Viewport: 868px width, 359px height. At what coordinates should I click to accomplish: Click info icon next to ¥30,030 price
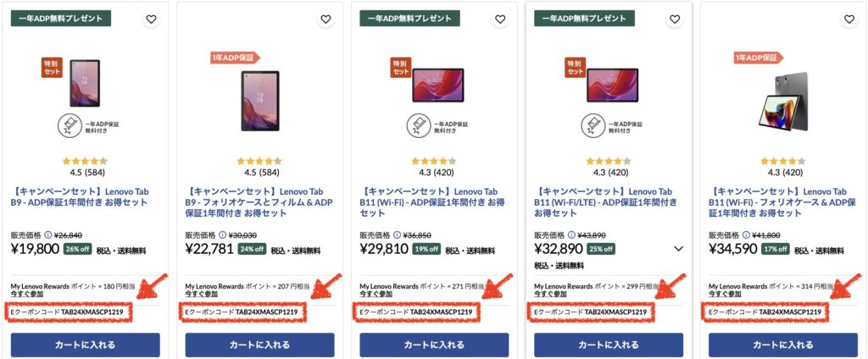223,235
